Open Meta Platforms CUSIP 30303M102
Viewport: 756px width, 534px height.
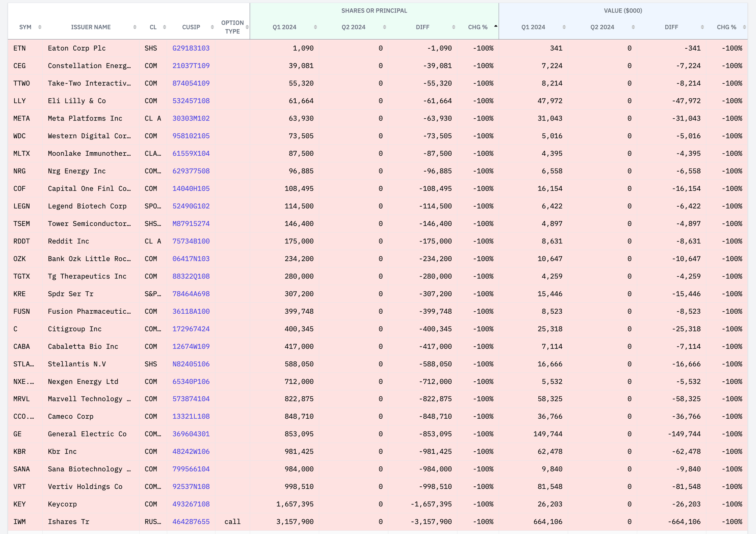[x=191, y=118]
